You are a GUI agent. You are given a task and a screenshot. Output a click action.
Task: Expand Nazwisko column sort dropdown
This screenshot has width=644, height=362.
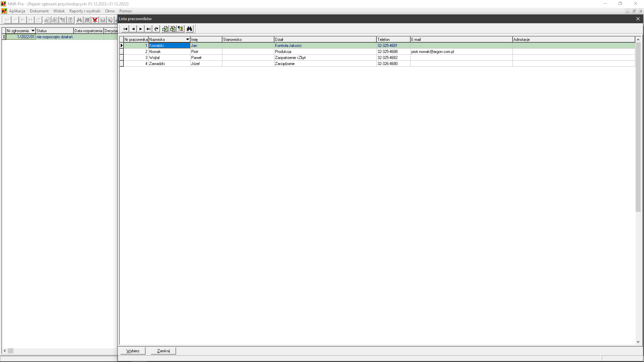tap(187, 40)
